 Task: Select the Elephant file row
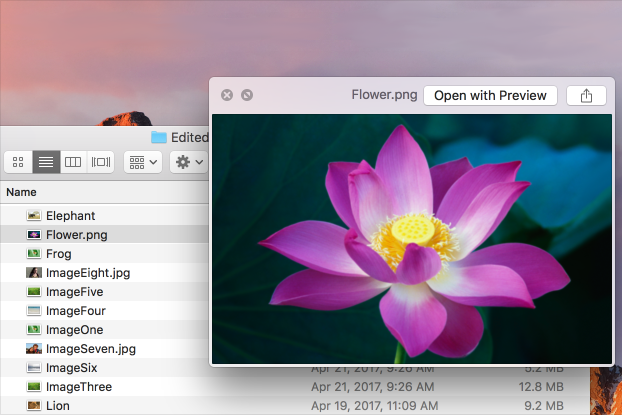click(104, 215)
